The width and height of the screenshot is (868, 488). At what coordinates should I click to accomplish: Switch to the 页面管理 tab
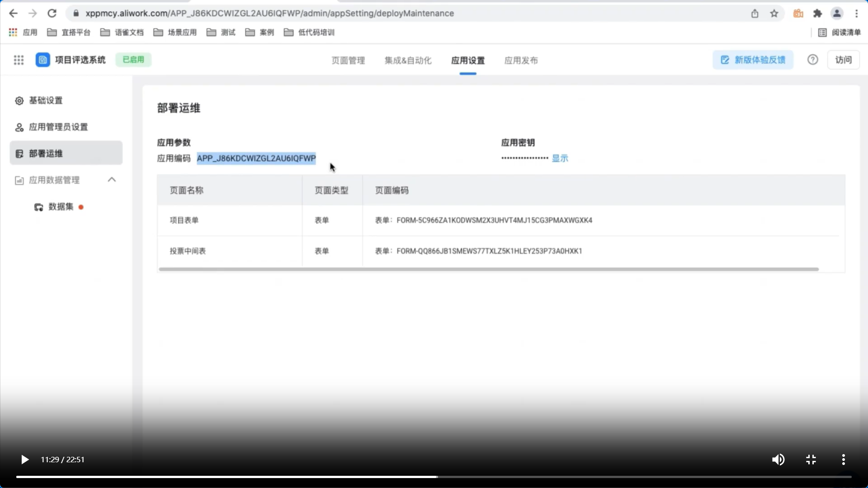pyautogui.click(x=348, y=61)
